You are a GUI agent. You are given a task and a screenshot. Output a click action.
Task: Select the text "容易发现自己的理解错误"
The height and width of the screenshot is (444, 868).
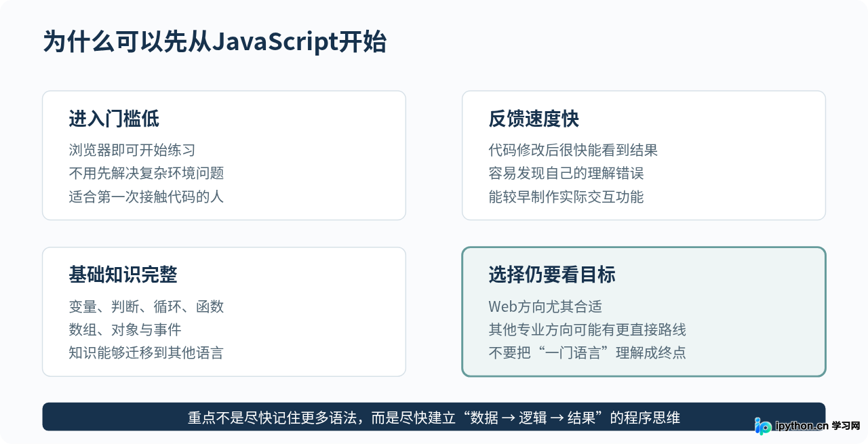[566, 174]
